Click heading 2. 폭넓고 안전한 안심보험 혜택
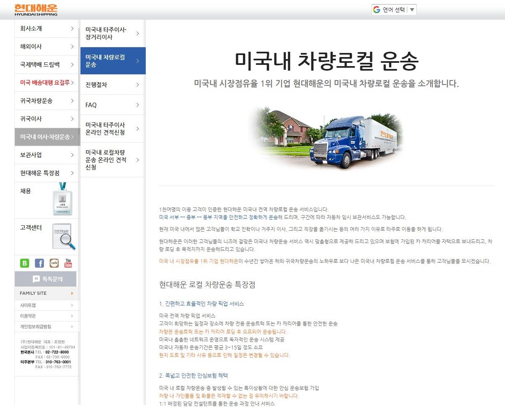Image resolution: width=505 pixels, height=420 pixels. [193, 375]
